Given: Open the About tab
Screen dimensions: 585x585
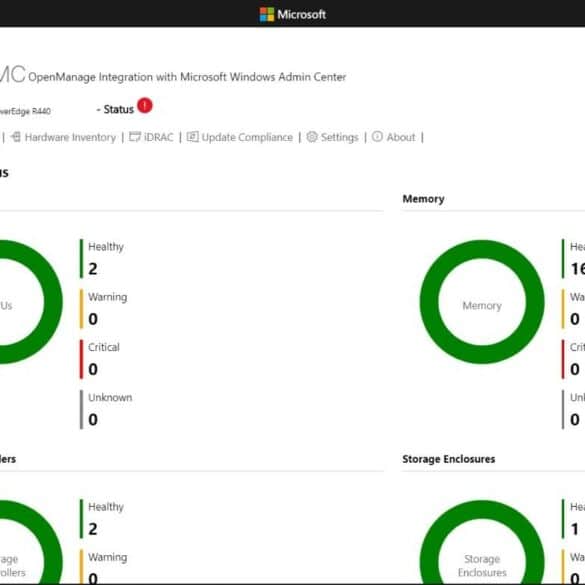Looking at the screenshot, I should 394,137.
